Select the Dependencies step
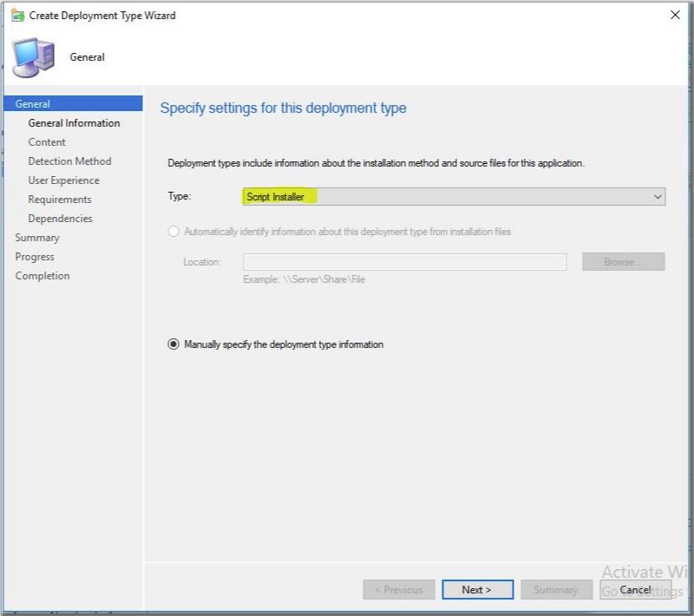This screenshot has height=616, width=694. point(60,219)
